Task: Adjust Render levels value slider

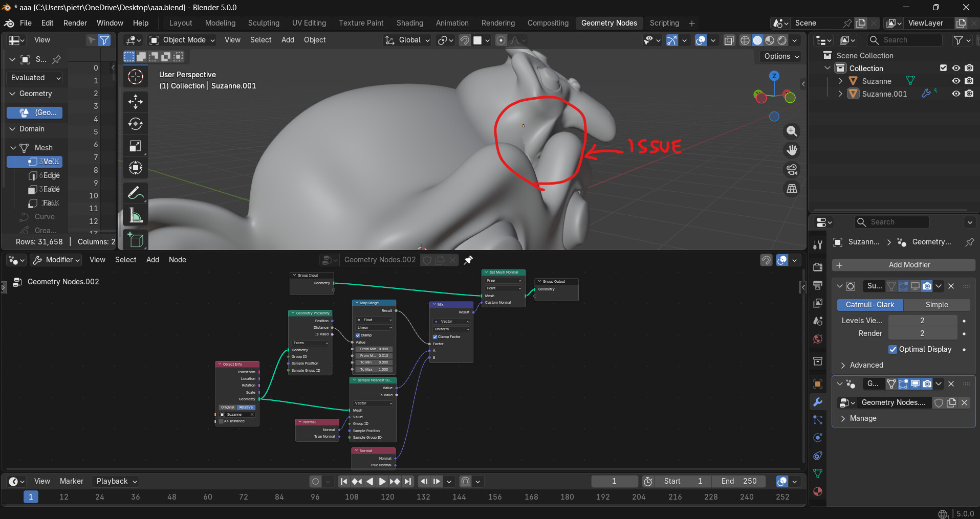Action: 922,333
